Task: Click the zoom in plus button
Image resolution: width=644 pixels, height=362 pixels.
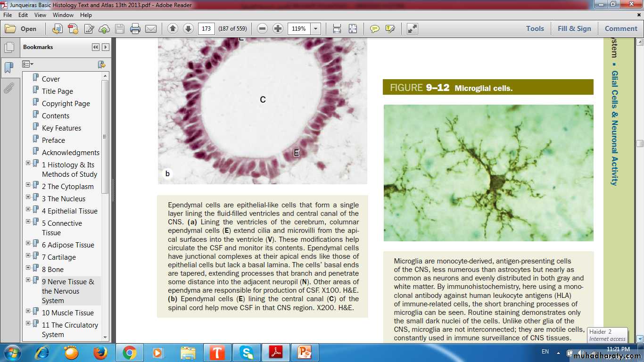Action: tap(278, 29)
